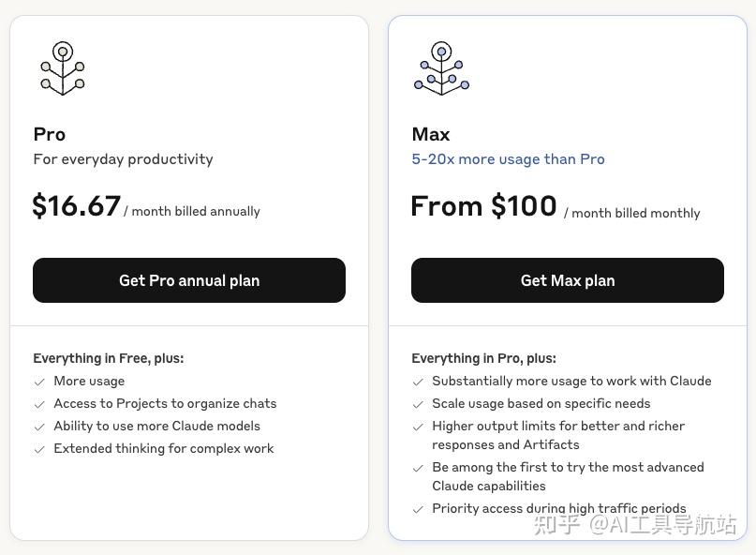
Task: Click checkmark beside Be among the first
Action: [418, 468]
